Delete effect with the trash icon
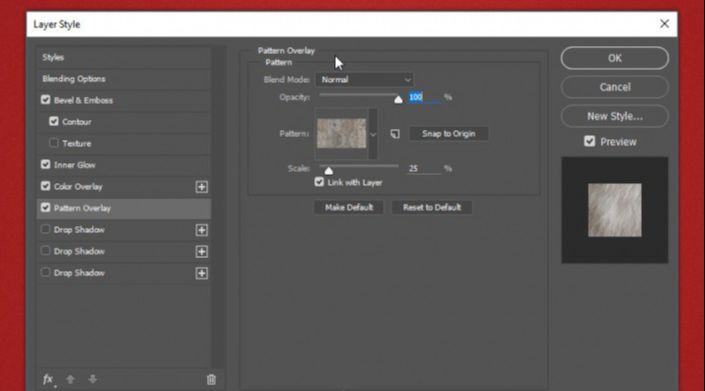This screenshot has height=391, width=705. [x=211, y=380]
